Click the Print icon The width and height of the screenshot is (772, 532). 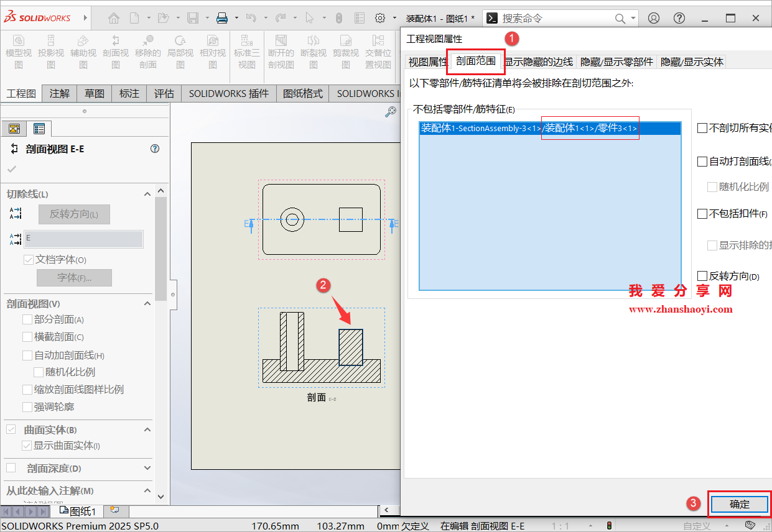222,18
